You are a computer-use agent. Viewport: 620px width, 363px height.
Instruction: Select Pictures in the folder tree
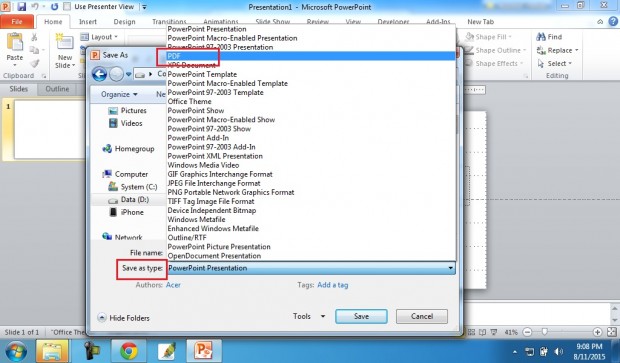[x=127, y=111]
